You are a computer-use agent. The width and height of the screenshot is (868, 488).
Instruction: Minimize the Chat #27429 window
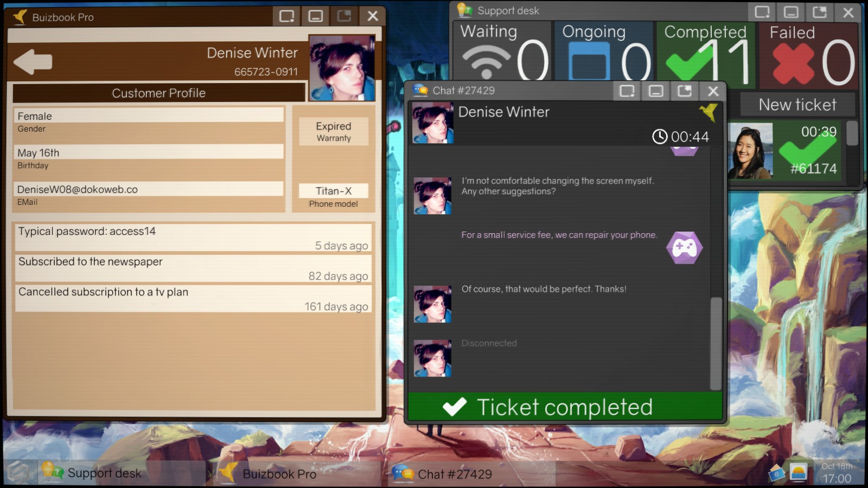point(656,91)
